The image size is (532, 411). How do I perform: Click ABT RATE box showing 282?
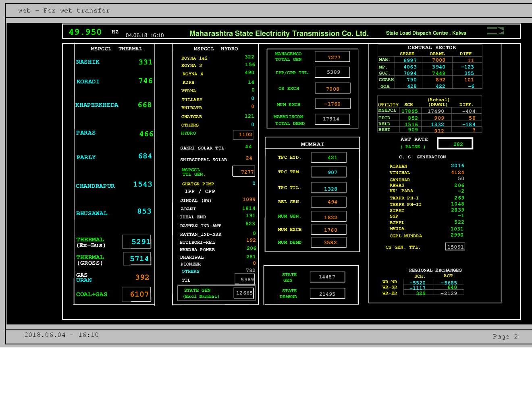pyautogui.click(x=455, y=144)
